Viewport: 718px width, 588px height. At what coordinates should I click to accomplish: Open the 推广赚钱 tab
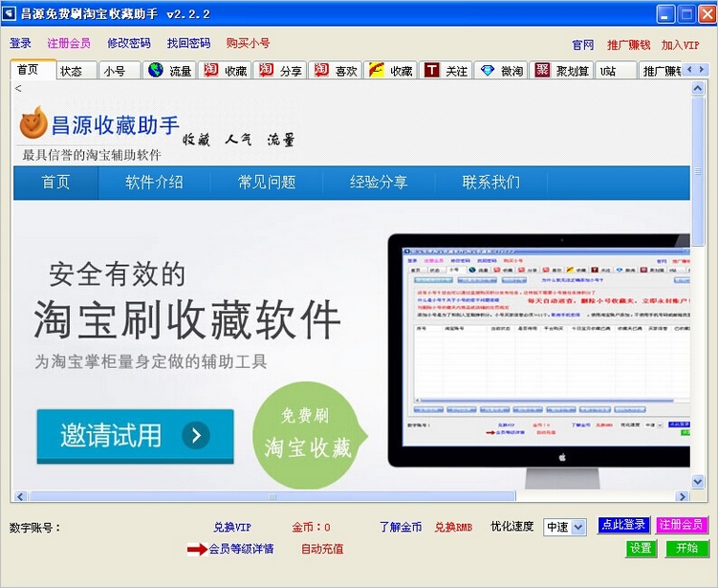point(661,71)
